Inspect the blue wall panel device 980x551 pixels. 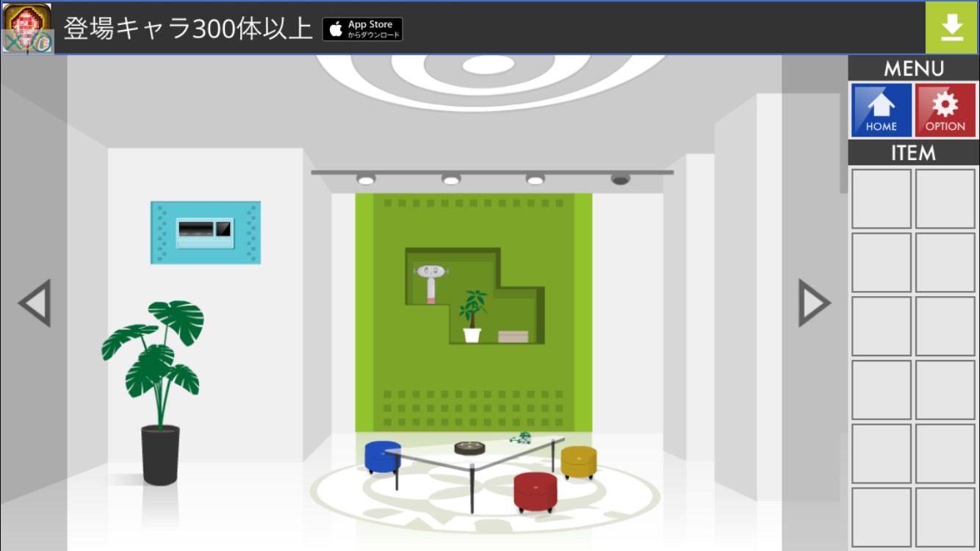tap(206, 232)
